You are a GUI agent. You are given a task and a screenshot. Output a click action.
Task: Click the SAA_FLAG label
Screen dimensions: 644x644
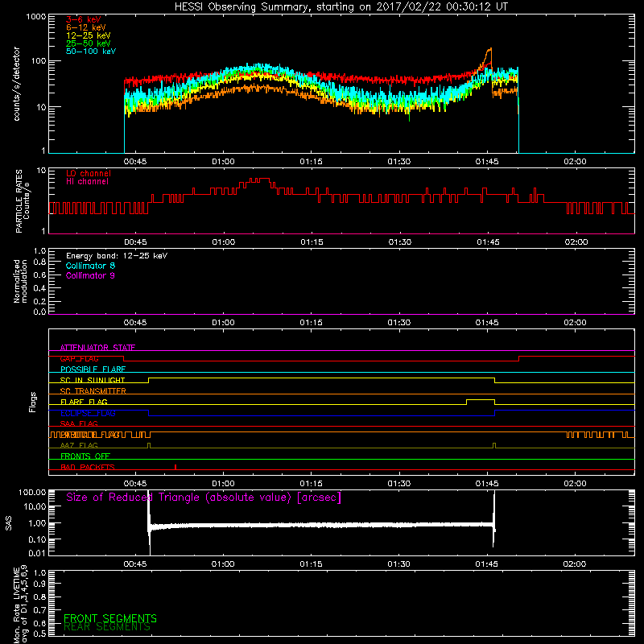click(x=79, y=423)
